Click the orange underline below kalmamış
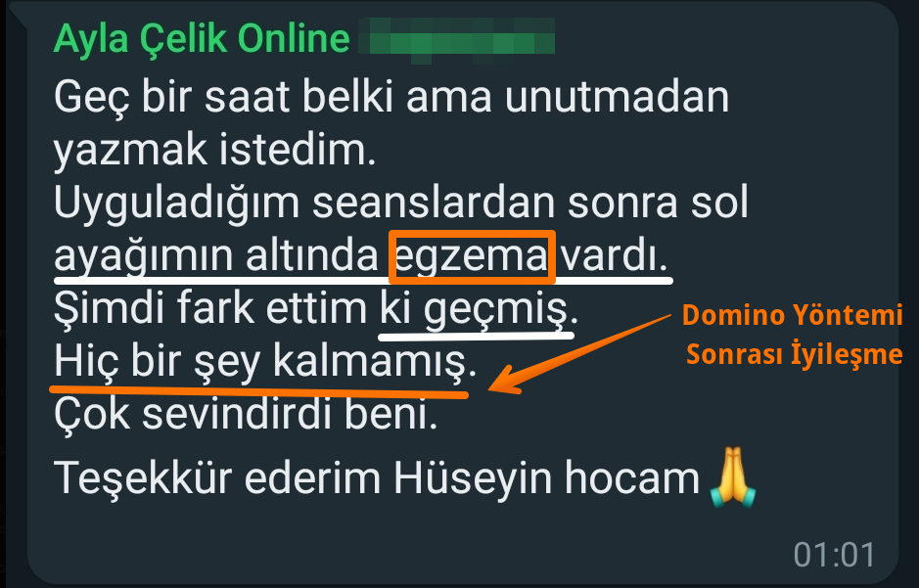Viewport: 919px width, 588px height. (259, 391)
